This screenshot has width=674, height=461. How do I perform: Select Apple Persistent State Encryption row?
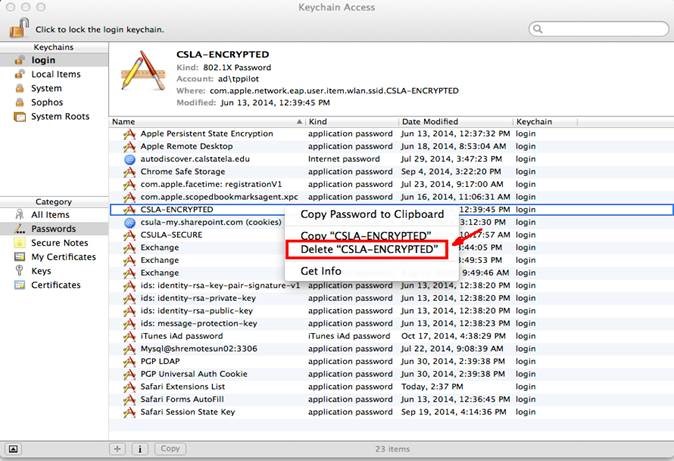pos(391,134)
